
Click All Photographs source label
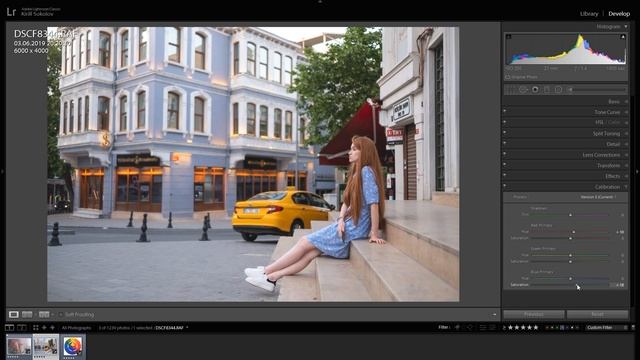tap(77, 327)
